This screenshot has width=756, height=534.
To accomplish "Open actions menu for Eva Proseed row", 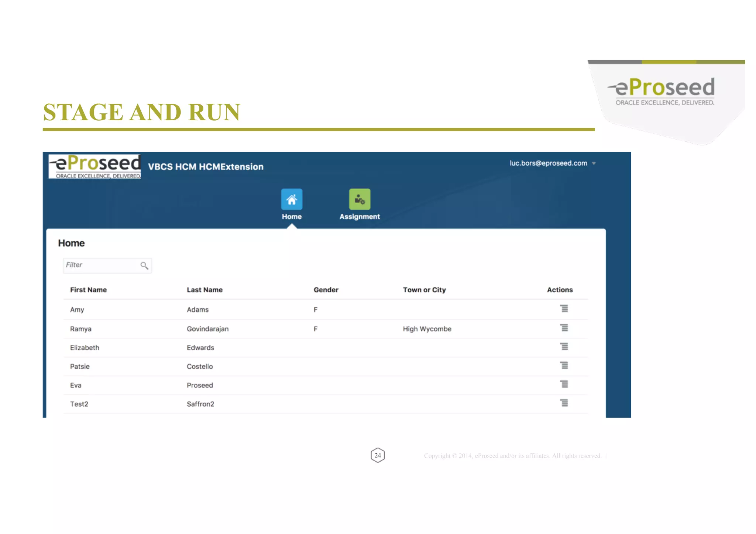I will click(564, 384).
